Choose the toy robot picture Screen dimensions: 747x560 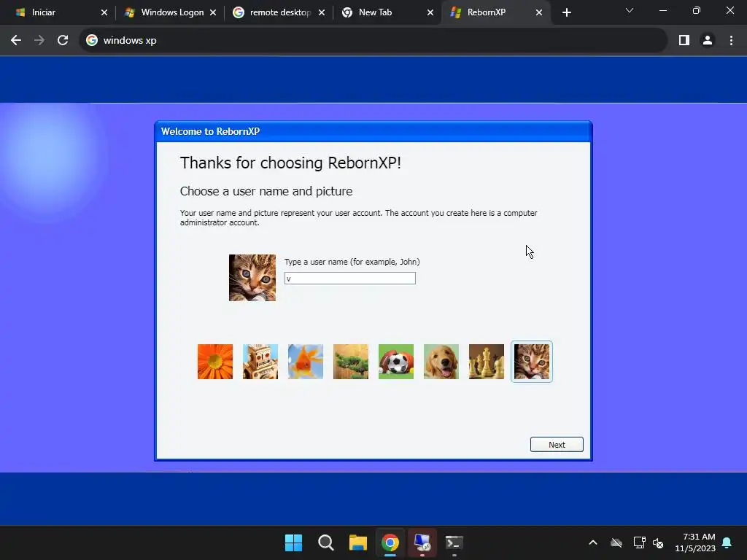pyautogui.click(x=260, y=362)
